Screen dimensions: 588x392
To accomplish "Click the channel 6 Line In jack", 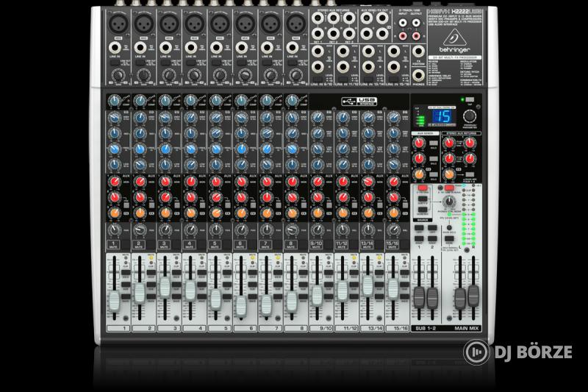I will point(241,48).
